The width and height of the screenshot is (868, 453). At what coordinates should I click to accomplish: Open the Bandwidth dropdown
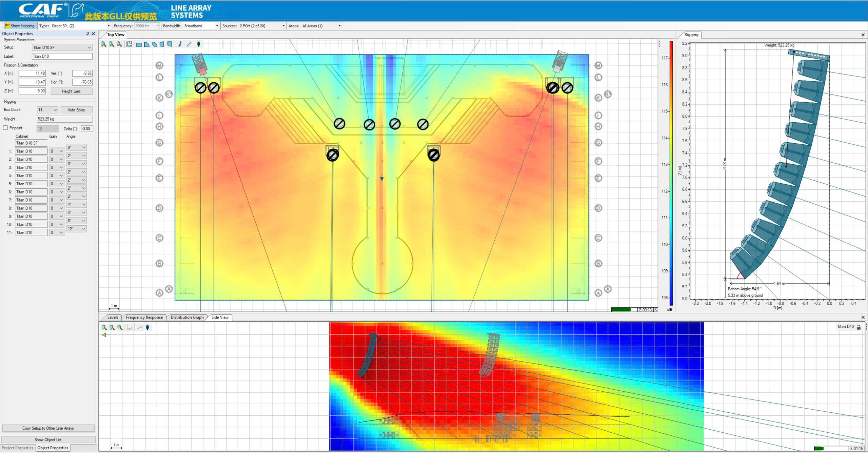[201, 26]
